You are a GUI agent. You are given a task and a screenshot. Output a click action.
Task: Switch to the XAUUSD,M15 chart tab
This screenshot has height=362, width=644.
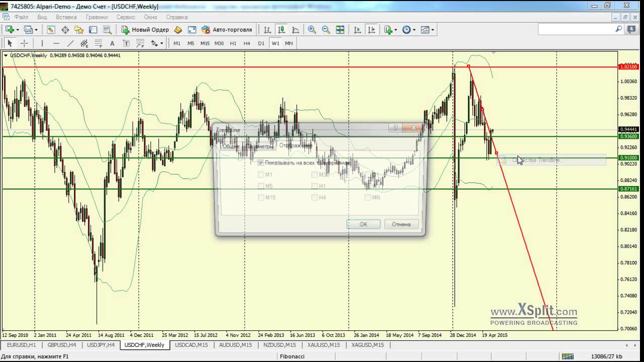pos(324,345)
